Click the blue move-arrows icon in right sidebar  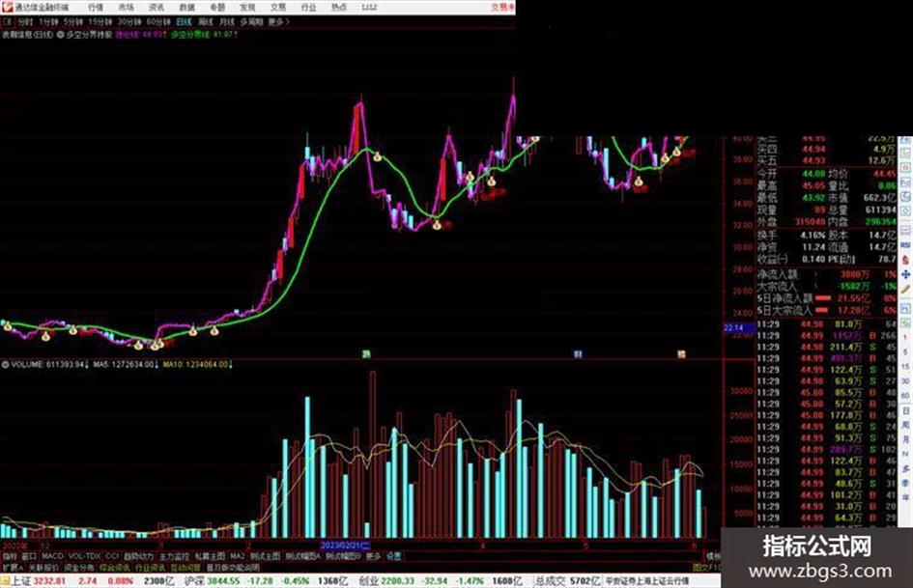coord(905,274)
